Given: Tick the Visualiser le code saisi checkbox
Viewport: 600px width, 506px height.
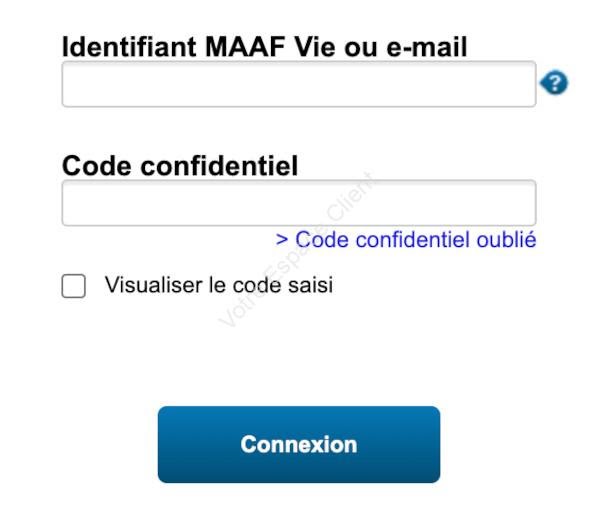Looking at the screenshot, I should pos(73,286).
